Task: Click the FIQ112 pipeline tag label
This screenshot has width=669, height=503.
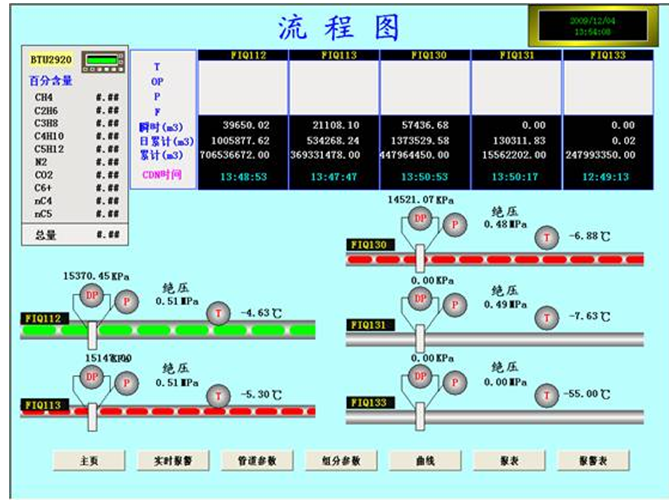Action: coord(40,320)
